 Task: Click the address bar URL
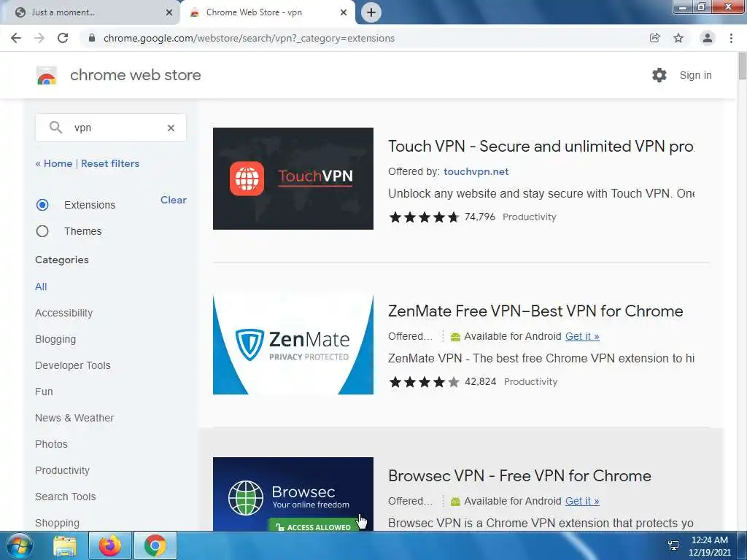249,38
